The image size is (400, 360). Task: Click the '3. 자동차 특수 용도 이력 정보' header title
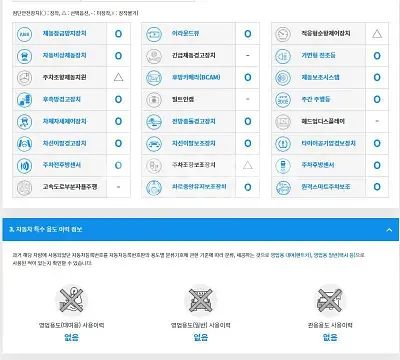[46, 229]
